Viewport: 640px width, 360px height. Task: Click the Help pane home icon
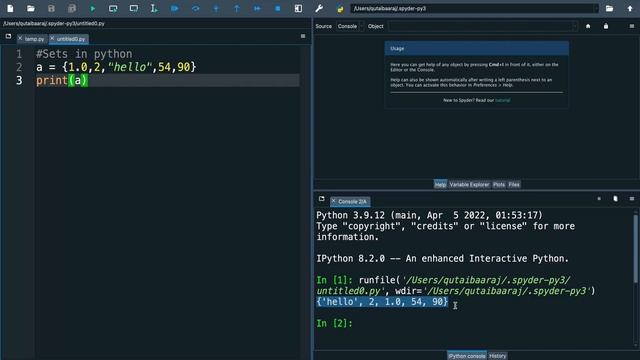click(588, 26)
